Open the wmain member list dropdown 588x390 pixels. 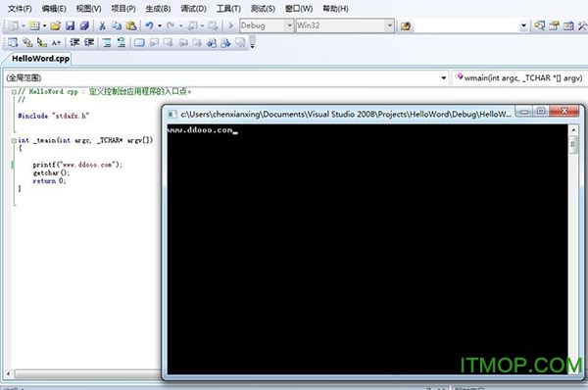[519, 78]
